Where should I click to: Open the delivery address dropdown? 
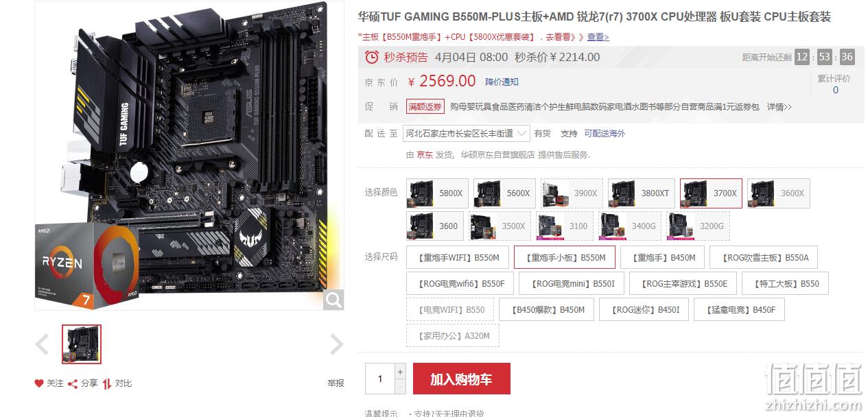(x=467, y=134)
